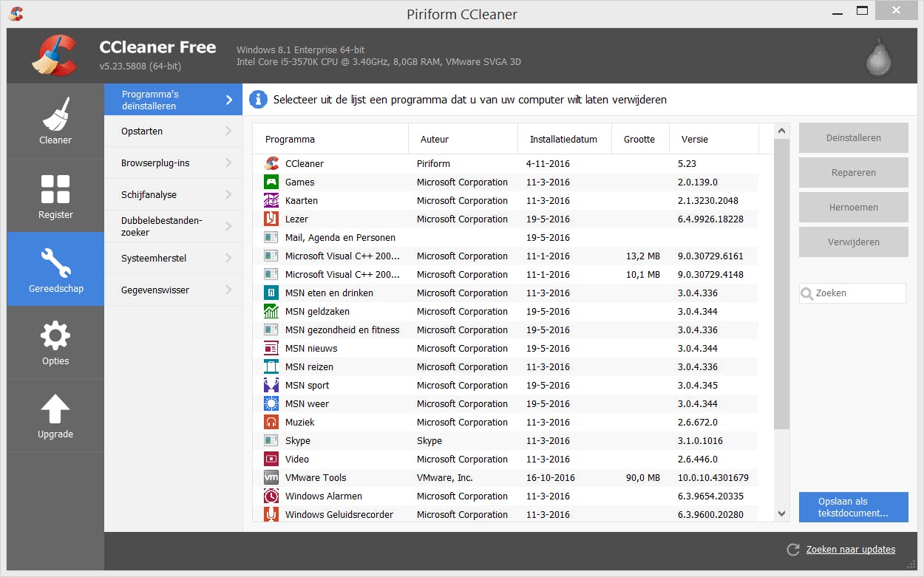The width and height of the screenshot is (924, 577).
Task: Click the Upgrade arrow icon
Action: [x=55, y=409]
